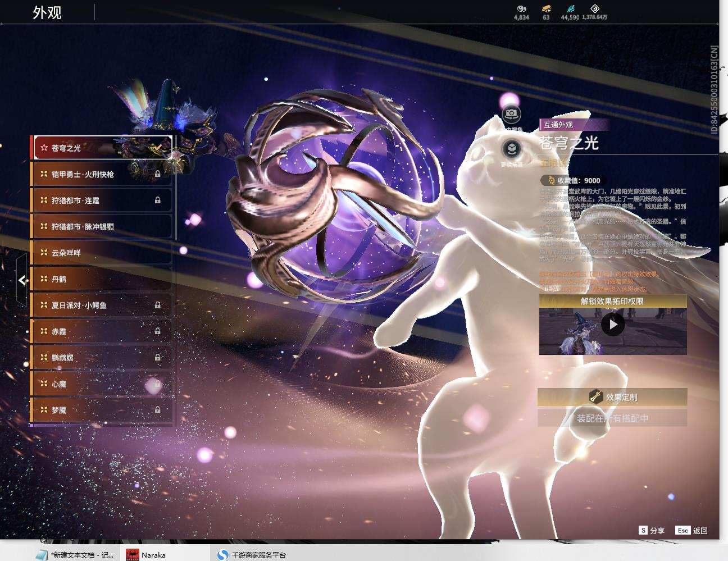728x561 pixels.
Task: Pick the 狩猎都市·脉冲银颚 skin
Action: coord(101,226)
